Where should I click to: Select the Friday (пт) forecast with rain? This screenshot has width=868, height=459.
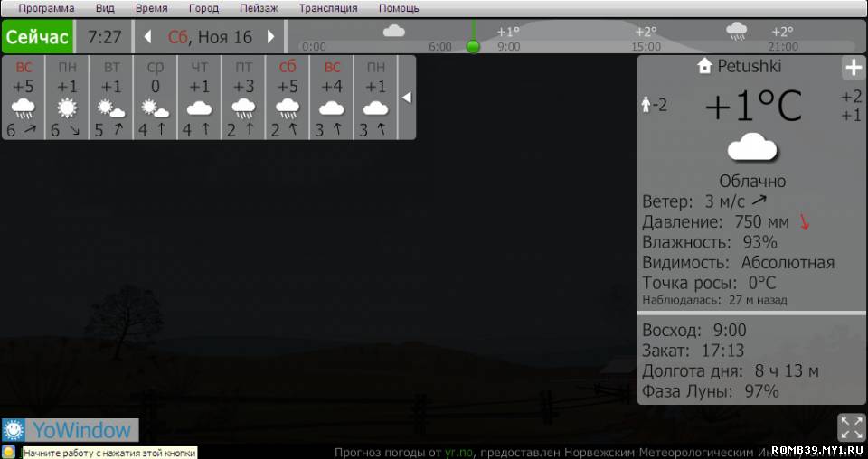coord(243,98)
